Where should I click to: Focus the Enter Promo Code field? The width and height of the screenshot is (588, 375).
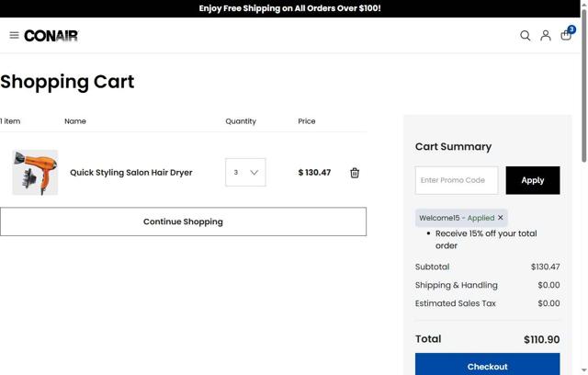click(x=457, y=180)
